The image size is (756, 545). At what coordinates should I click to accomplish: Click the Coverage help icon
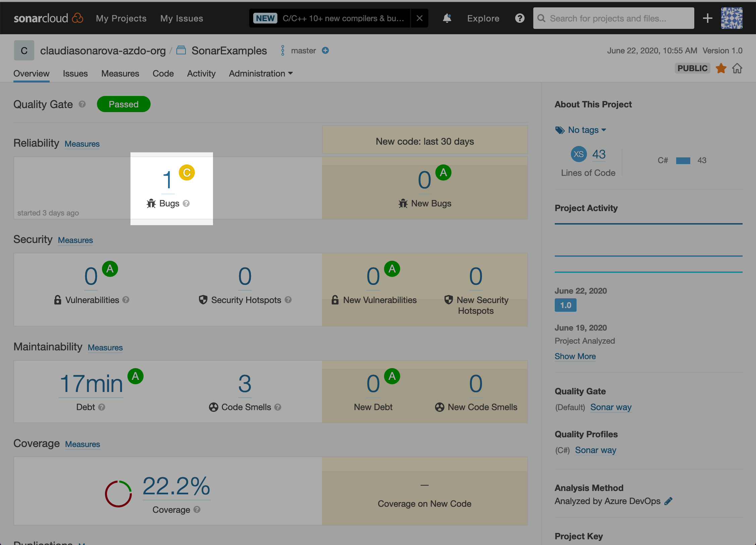(x=197, y=509)
